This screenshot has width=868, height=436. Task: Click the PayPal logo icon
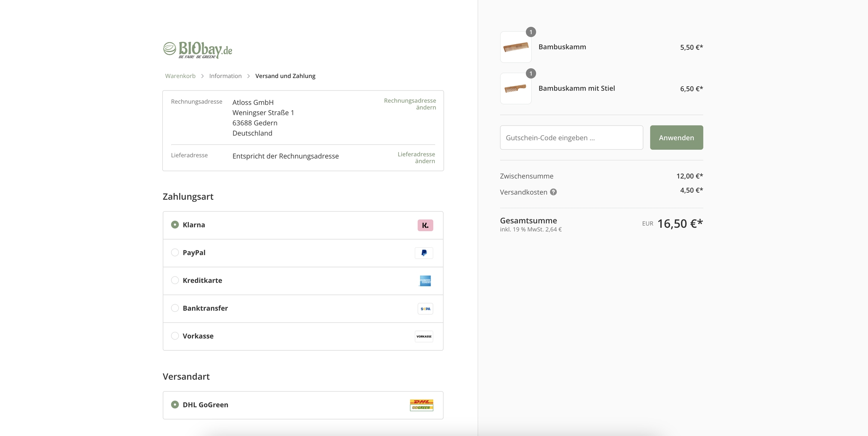(424, 253)
